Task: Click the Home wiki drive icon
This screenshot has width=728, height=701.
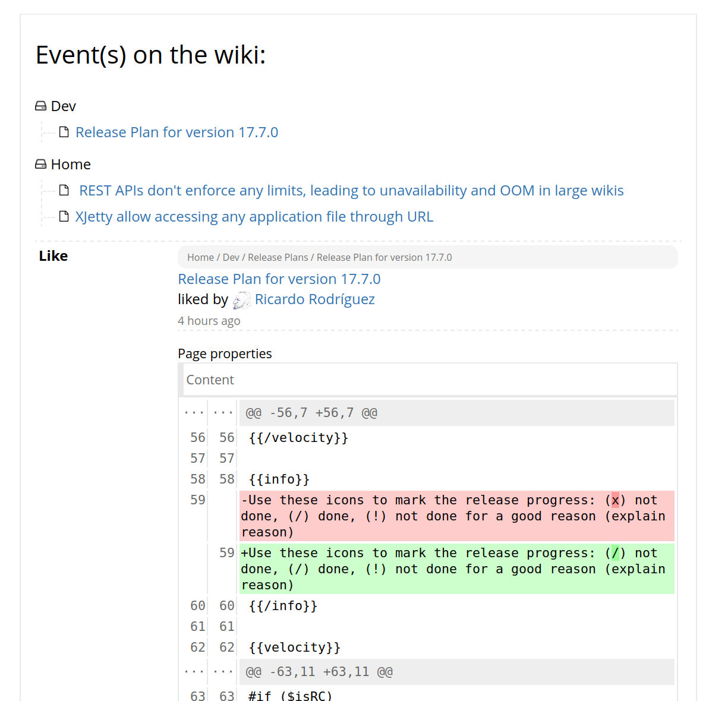Action: 40,165
